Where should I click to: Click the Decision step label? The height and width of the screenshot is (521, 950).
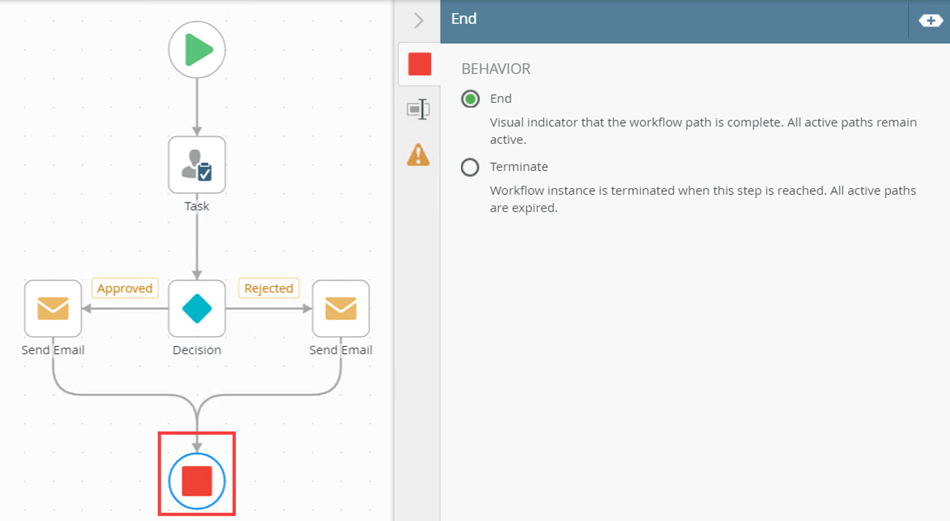[x=197, y=350]
